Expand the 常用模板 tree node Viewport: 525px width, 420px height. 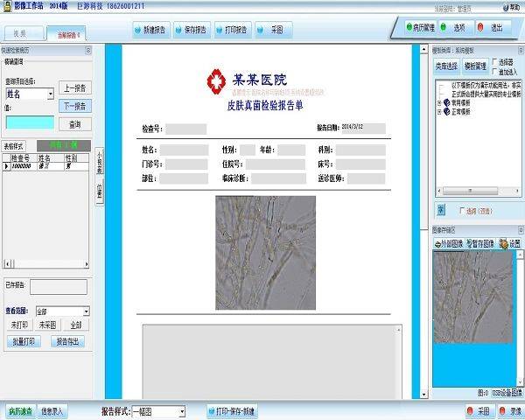coord(439,101)
